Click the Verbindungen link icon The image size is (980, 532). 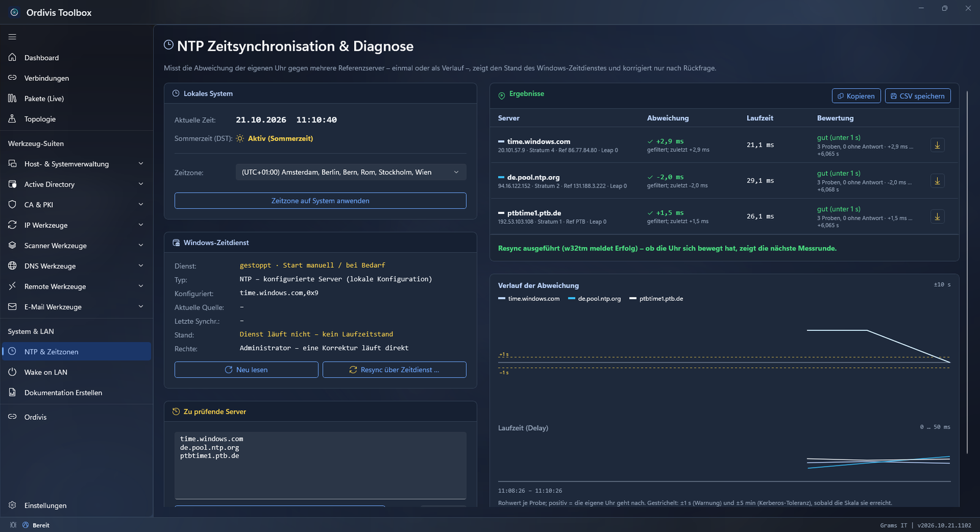tap(12, 78)
